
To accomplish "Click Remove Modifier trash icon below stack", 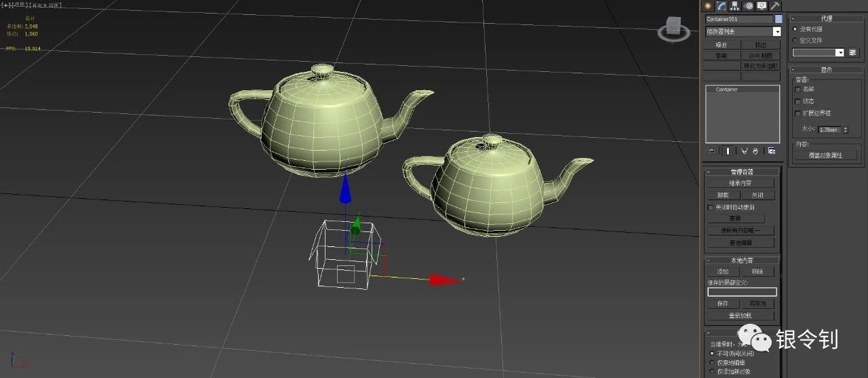I will coord(756,151).
